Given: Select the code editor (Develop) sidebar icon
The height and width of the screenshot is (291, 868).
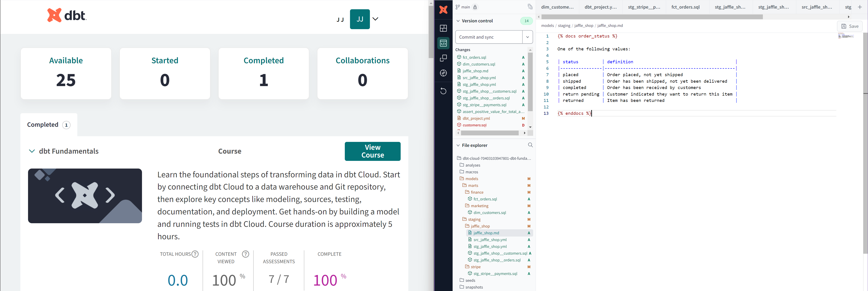Looking at the screenshot, I should (443, 43).
